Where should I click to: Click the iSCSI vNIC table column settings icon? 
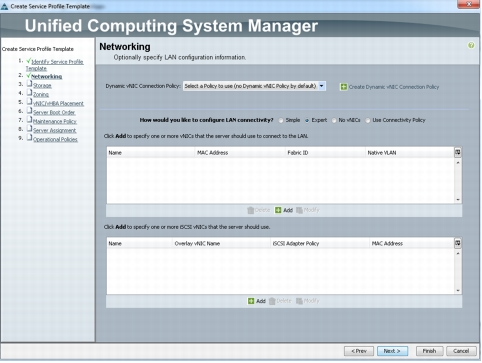point(458,243)
